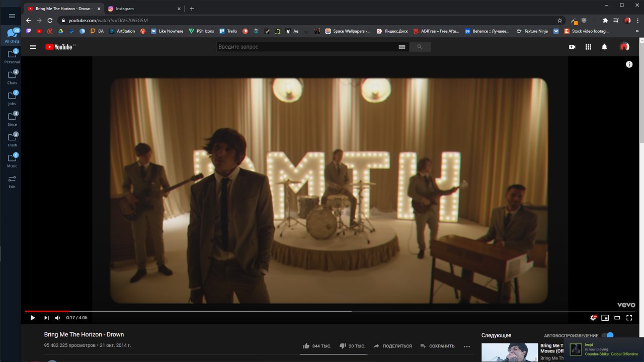Click the vevo logo on video
The height and width of the screenshot is (362, 644).
[x=626, y=305]
